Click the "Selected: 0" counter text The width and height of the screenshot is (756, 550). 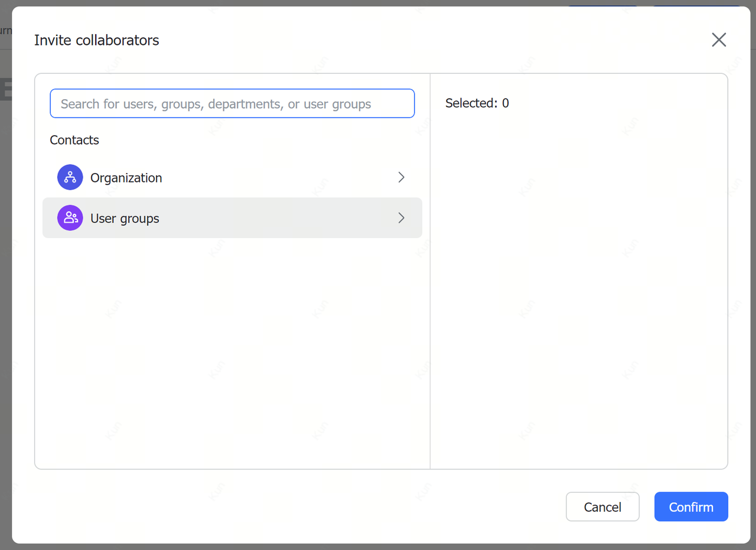[x=477, y=103]
